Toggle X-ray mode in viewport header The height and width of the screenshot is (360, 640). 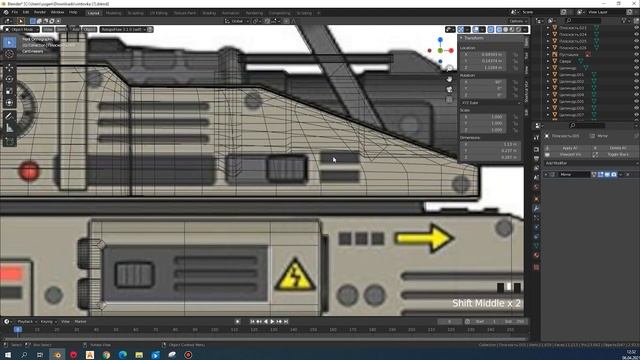pos(491,29)
